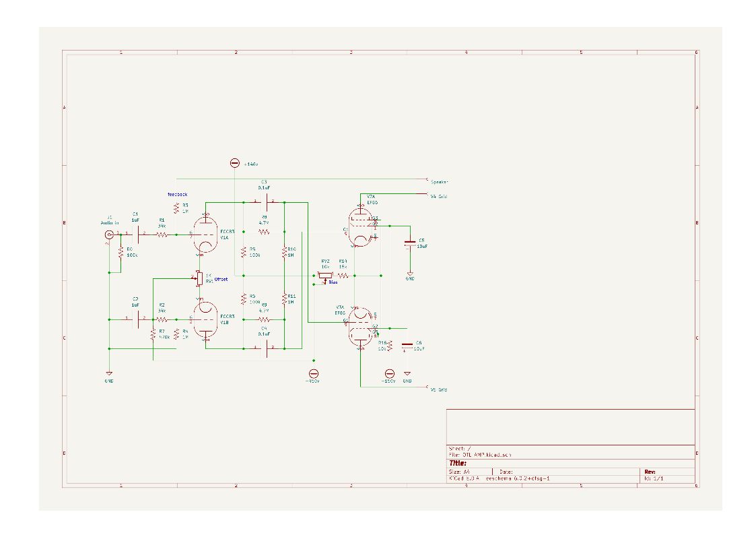This screenshot has height=535, width=756.
Task: Select capacitor C2 1uF symbol
Action: pos(137,319)
